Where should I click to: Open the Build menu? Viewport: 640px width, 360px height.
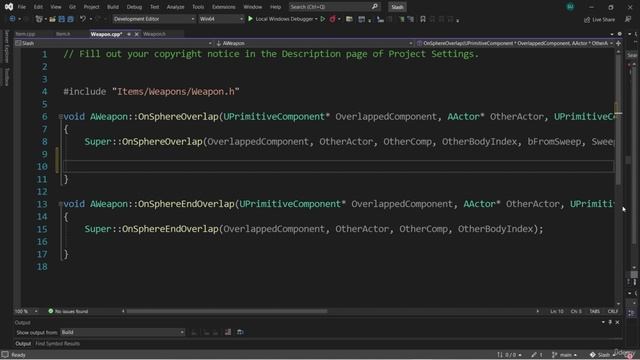click(113, 7)
